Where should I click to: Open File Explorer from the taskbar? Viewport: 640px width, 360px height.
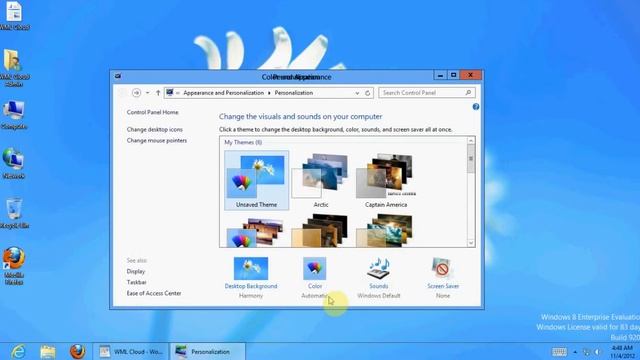point(48,351)
